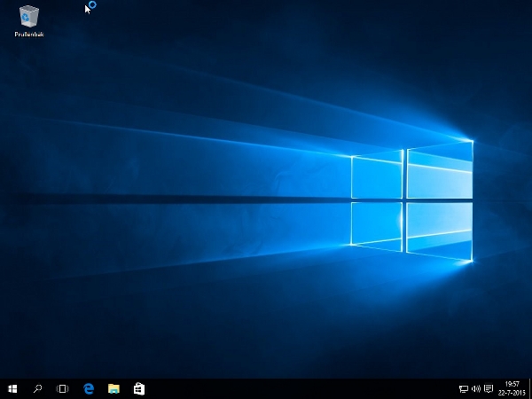Open the Start menu
Viewport: 532px width, 399px height.
coord(12,388)
